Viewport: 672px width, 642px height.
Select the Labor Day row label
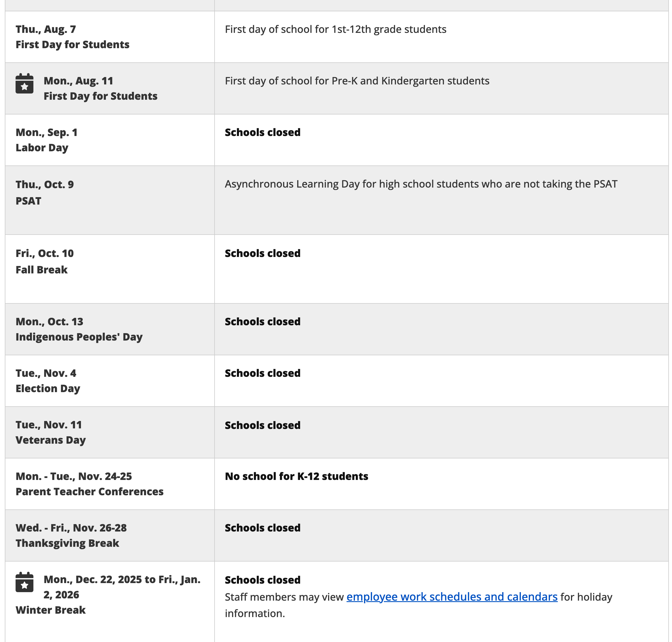pos(42,148)
